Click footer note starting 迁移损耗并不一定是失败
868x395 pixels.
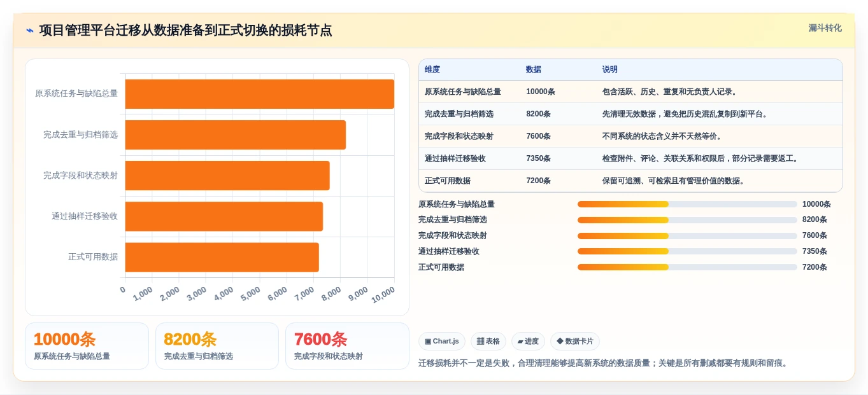tap(604, 363)
